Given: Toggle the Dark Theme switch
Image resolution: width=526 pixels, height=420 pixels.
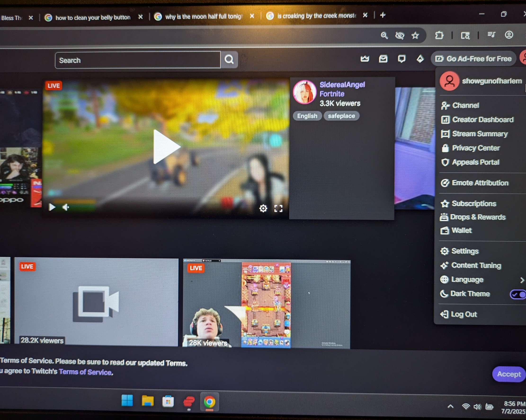Looking at the screenshot, I should [518, 294].
